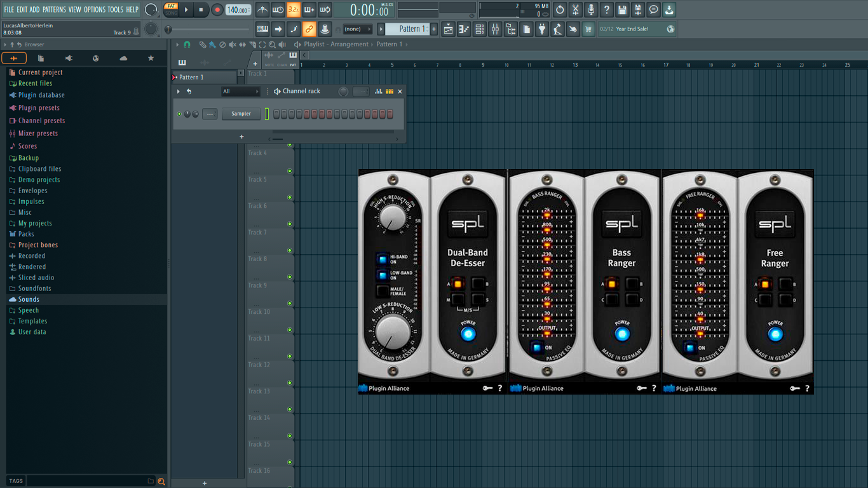Screen dimensions: 868x488
Task: Open the tempo tapper
Action: [x=557, y=29]
